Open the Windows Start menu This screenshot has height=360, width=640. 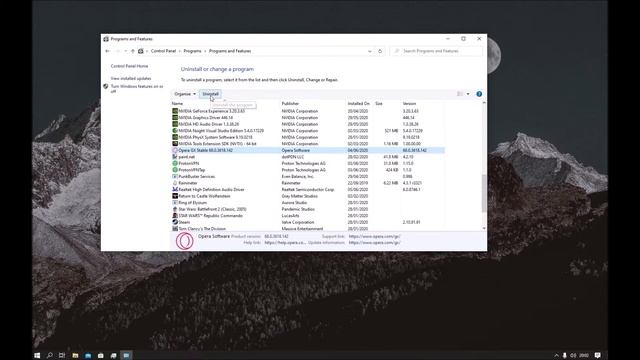click(x=37, y=356)
